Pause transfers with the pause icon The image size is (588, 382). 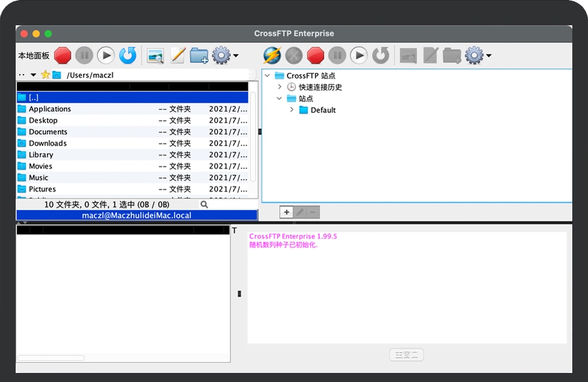coord(84,55)
